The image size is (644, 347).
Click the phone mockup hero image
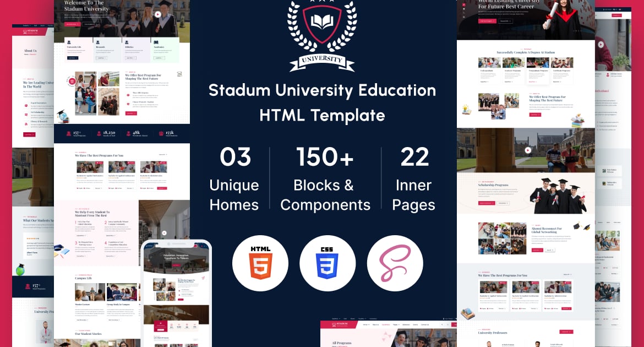tap(176, 258)
